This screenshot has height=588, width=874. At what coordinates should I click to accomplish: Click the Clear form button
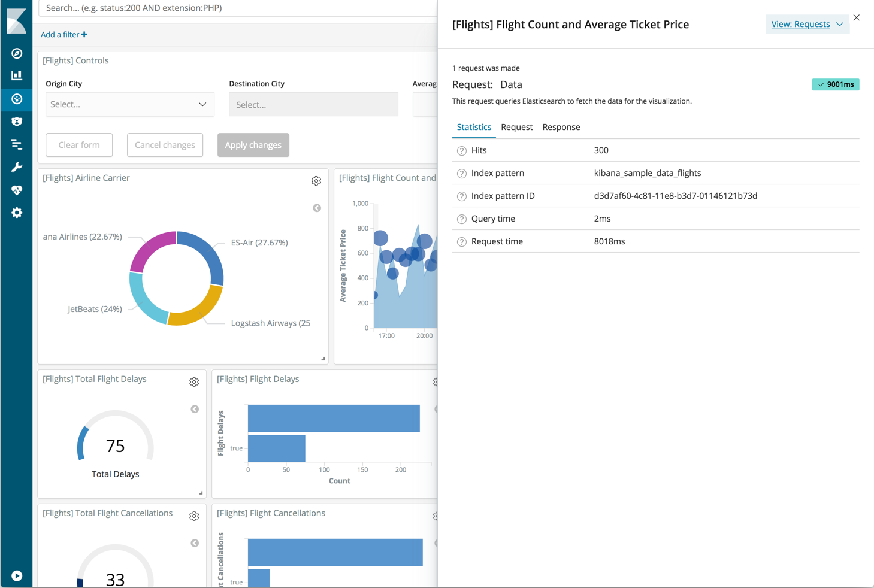point(79,145)
